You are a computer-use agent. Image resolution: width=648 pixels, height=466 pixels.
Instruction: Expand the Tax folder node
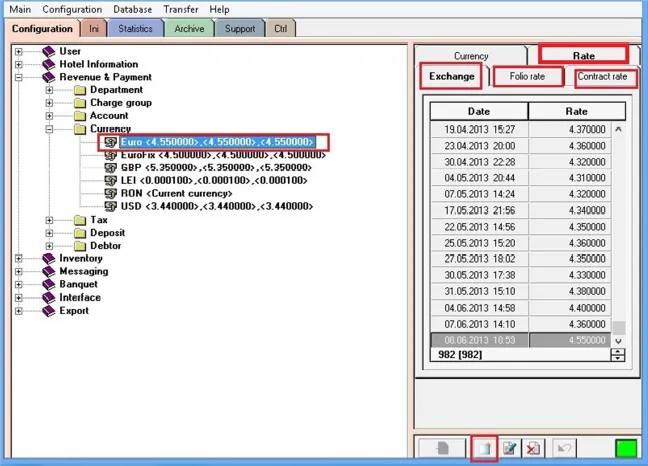point(49,220)
